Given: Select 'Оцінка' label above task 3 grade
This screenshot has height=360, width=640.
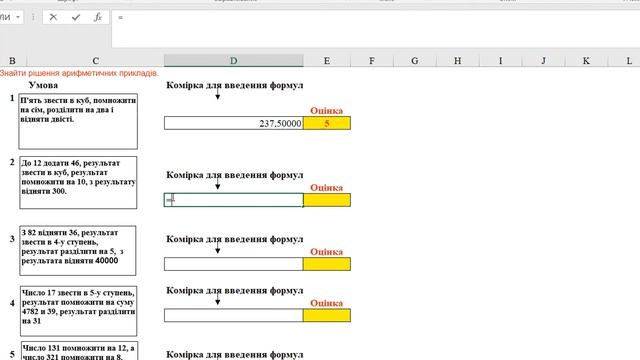Looking at the screenshot, I should pos(327,252).
